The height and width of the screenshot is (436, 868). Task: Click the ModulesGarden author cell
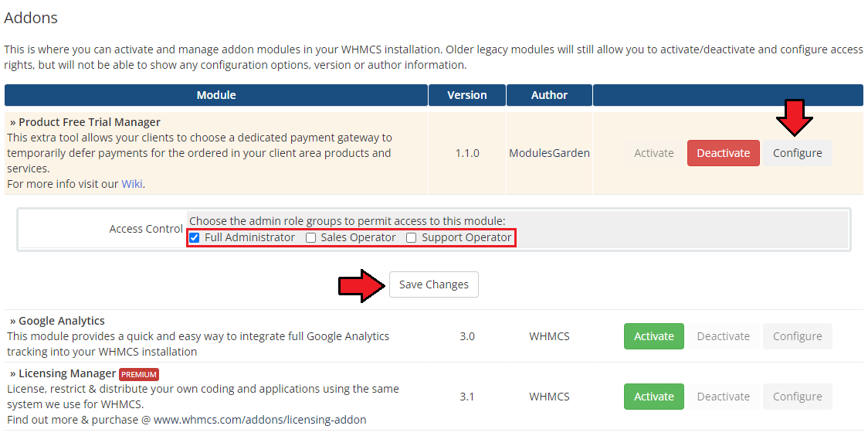(x=549, y=153)
